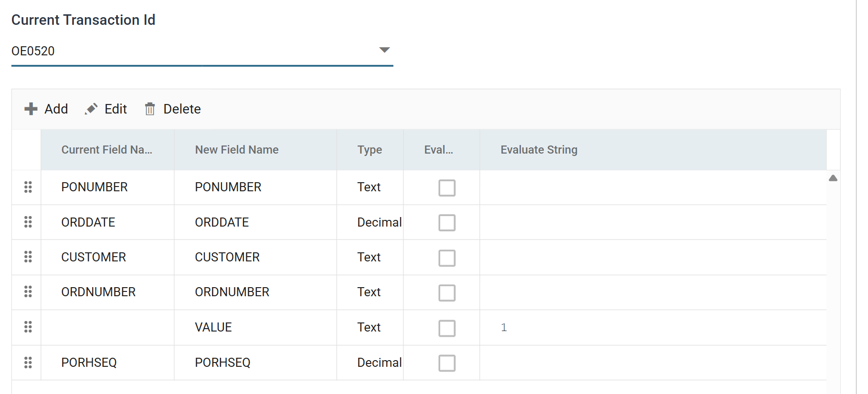The height and width of the screenshot is (394, 868).
Task: Toggle the Evaluate checkbox for VALUE
Action: pyautogui.click(x=447, y=328)
